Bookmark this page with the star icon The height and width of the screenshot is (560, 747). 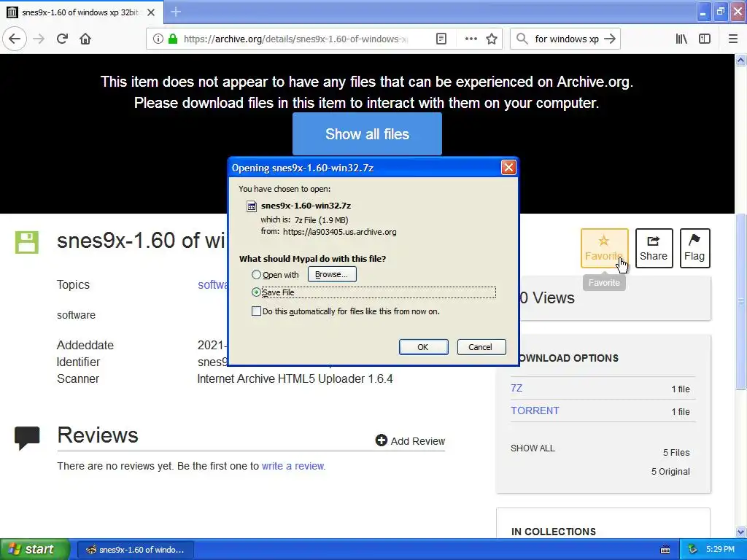492,39
